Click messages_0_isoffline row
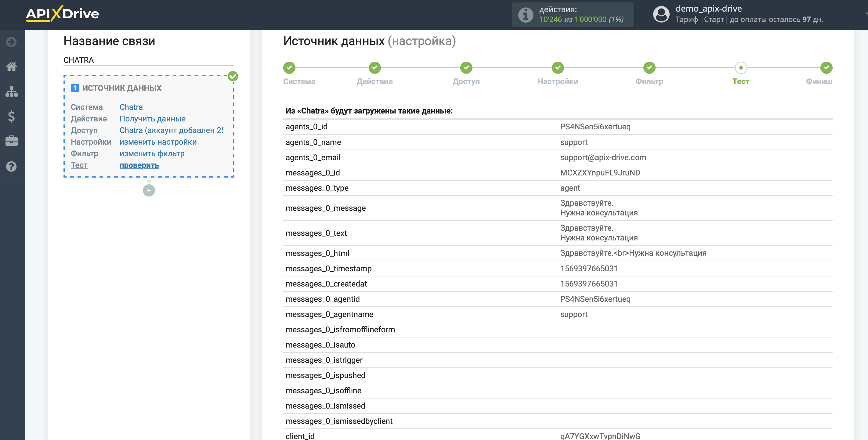 coord(558,391)
